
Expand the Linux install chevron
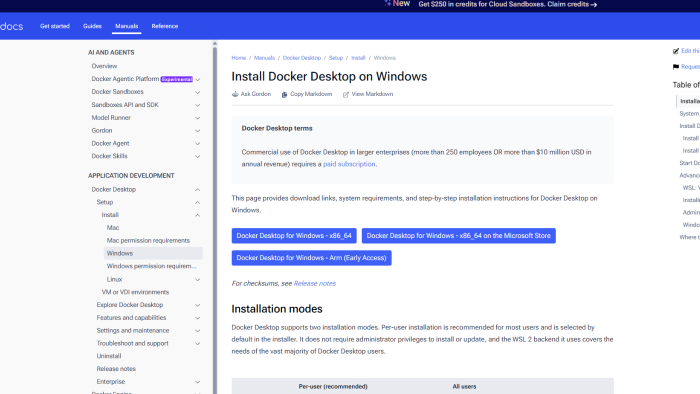pyautogui.click(x=197, y=280)
